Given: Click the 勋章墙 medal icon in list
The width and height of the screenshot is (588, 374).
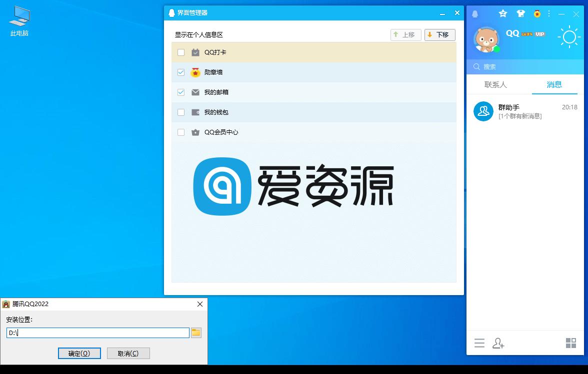Looking at the screenshot, I should 195,72.
